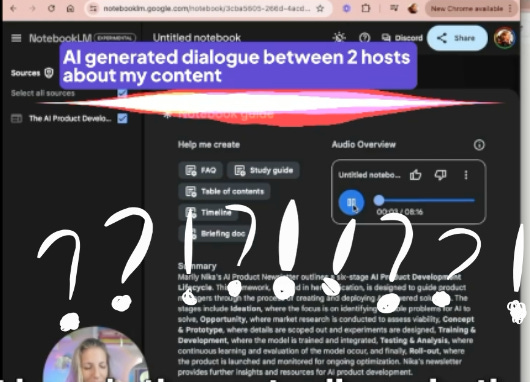Open the help question mark icon
Screen dimensions: 530x382
(x=364, y=38)
